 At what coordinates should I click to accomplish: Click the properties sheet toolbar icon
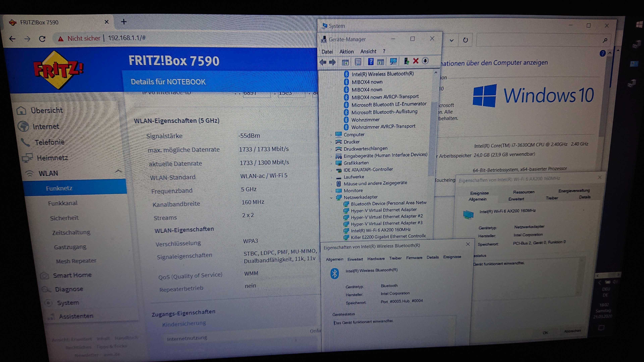tap(358, 62)
